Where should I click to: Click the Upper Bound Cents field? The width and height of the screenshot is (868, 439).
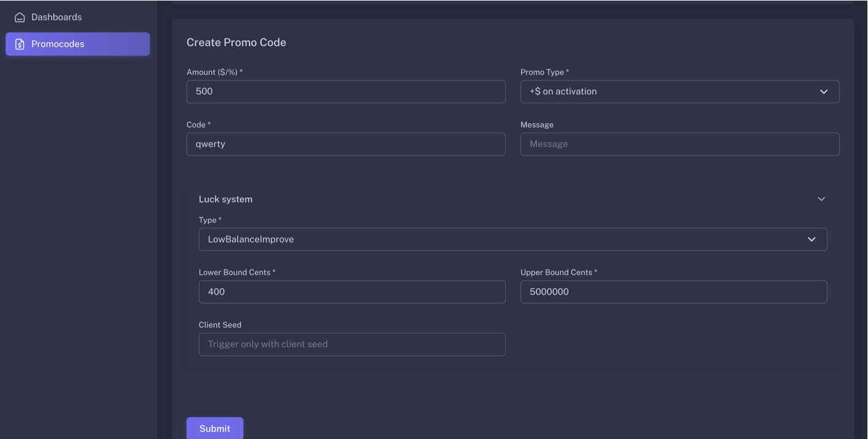673,292
